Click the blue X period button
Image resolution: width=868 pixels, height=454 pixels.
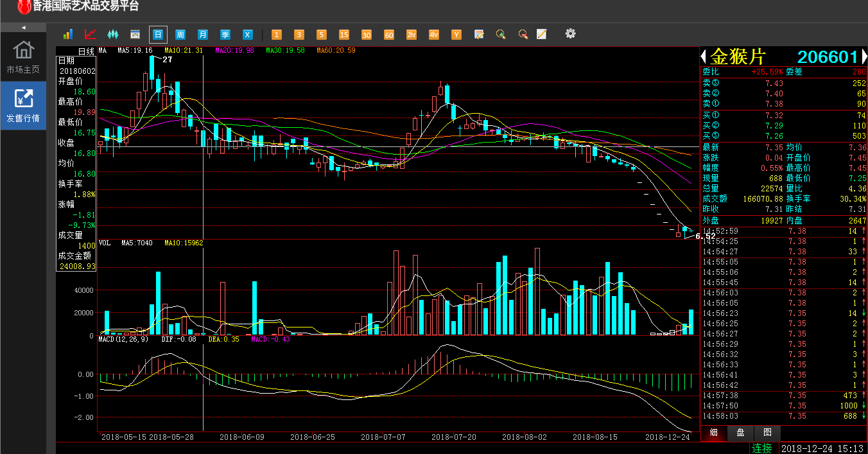coord(248,34)
